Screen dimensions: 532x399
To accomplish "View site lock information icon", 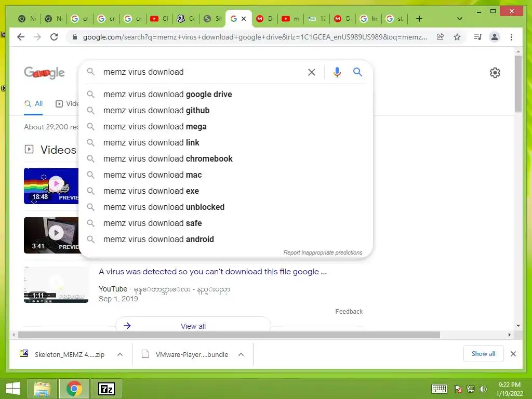I will [x=75, y=37].
